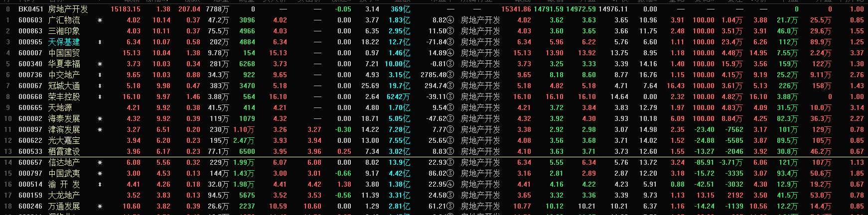Select stock code 000797

(x=30, y=174)
